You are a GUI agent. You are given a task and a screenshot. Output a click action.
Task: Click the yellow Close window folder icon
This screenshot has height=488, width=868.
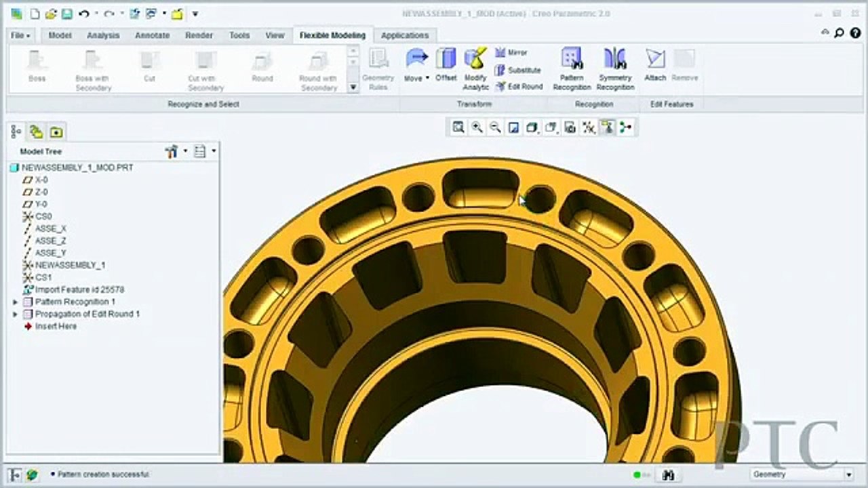(x=177, y=14)
